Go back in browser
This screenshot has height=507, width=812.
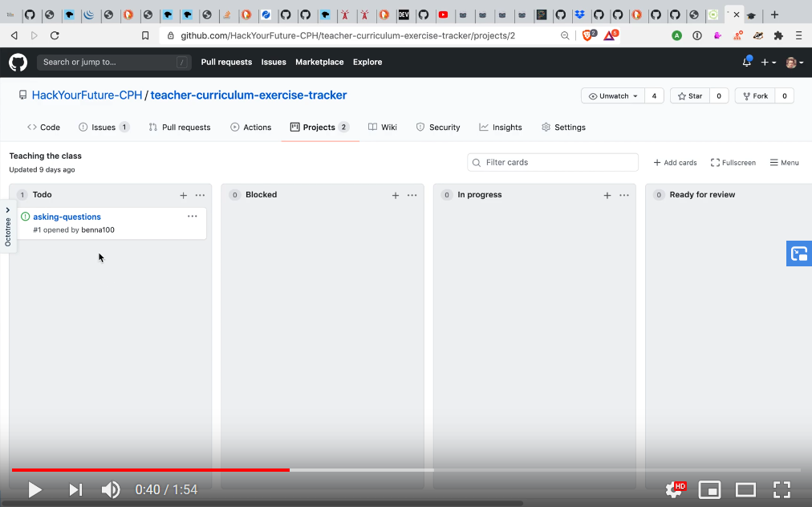(14, 36)
